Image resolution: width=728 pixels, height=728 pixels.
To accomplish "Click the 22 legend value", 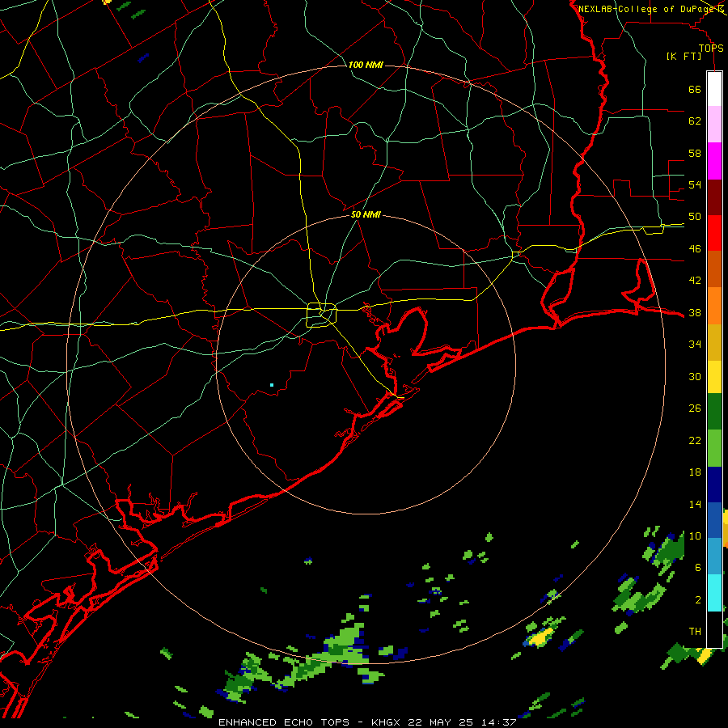I will (x=695, y=440).
